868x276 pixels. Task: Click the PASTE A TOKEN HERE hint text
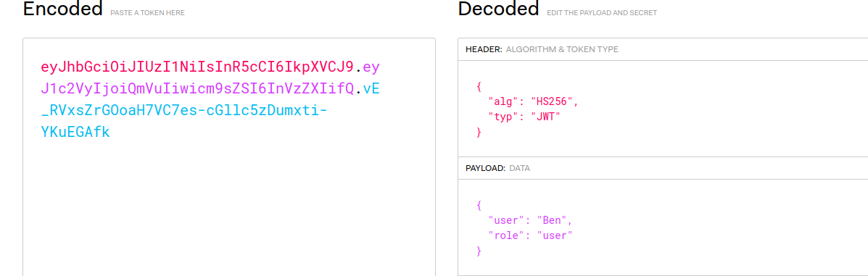point(147,13)
